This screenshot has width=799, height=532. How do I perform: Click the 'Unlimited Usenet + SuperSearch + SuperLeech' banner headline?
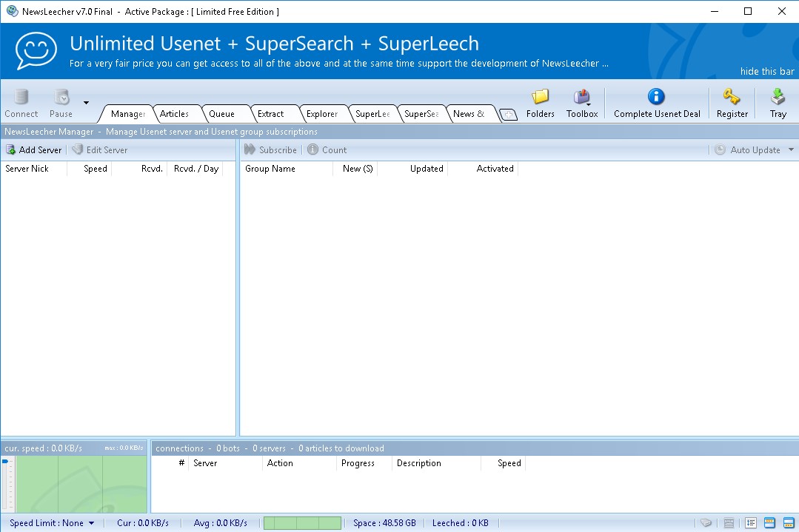(x=274, y=44)
